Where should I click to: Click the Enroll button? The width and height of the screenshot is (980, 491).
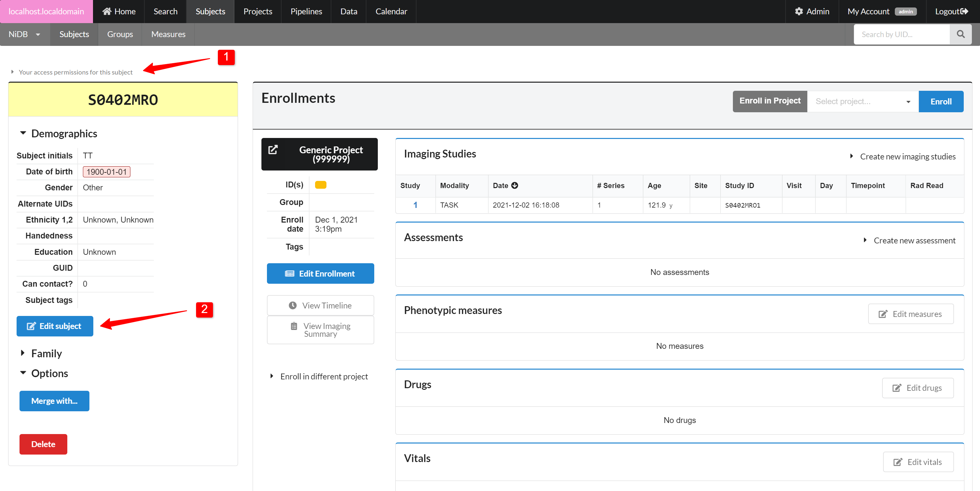pos(941,101)
